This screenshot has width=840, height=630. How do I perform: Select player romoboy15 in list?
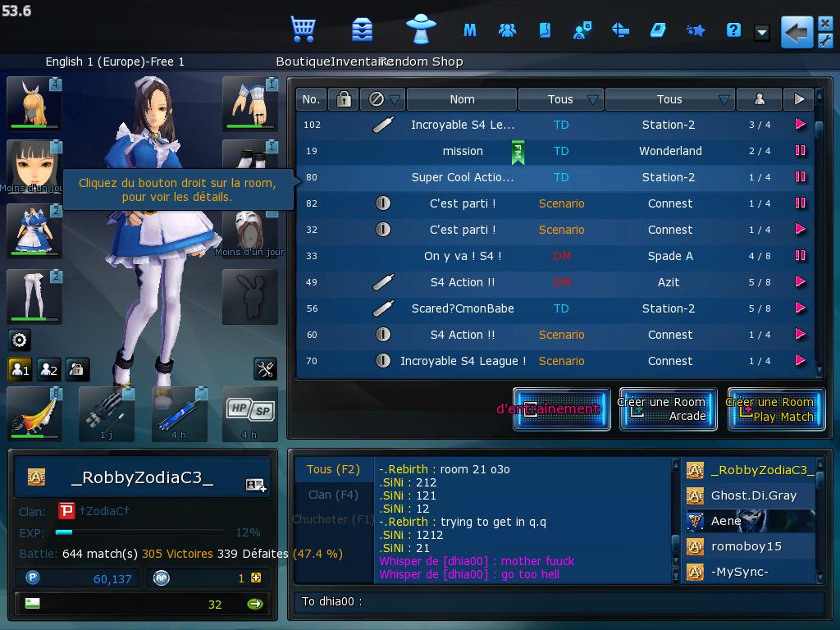pos(750,546)
